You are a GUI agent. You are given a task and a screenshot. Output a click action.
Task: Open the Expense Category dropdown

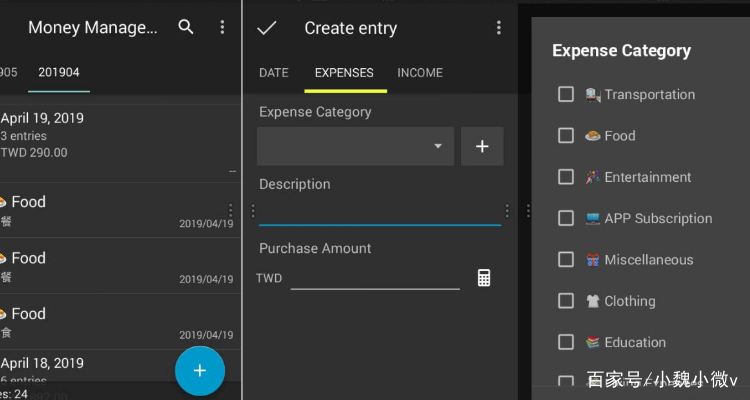click(355, 146)
